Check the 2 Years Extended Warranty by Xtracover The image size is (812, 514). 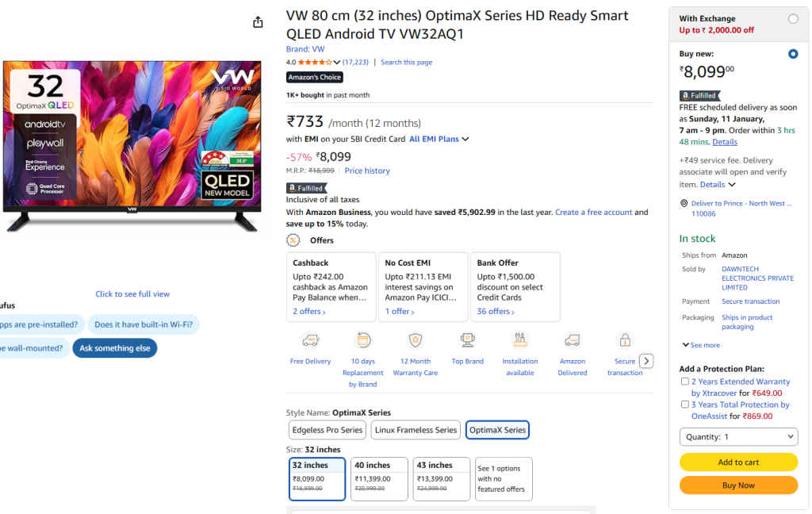tap(685, 382)
